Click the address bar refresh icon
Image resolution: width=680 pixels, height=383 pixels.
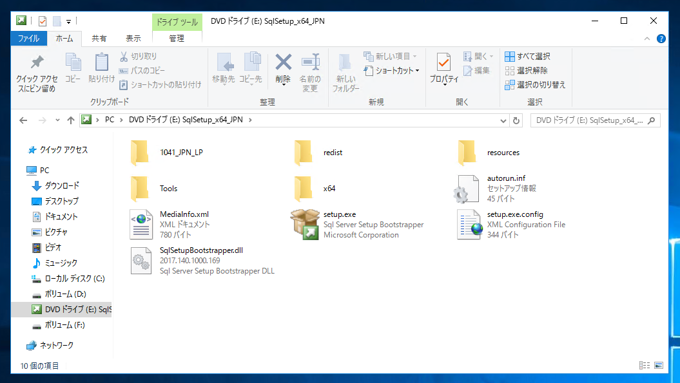pyautogui.click(x=516, y=120)
